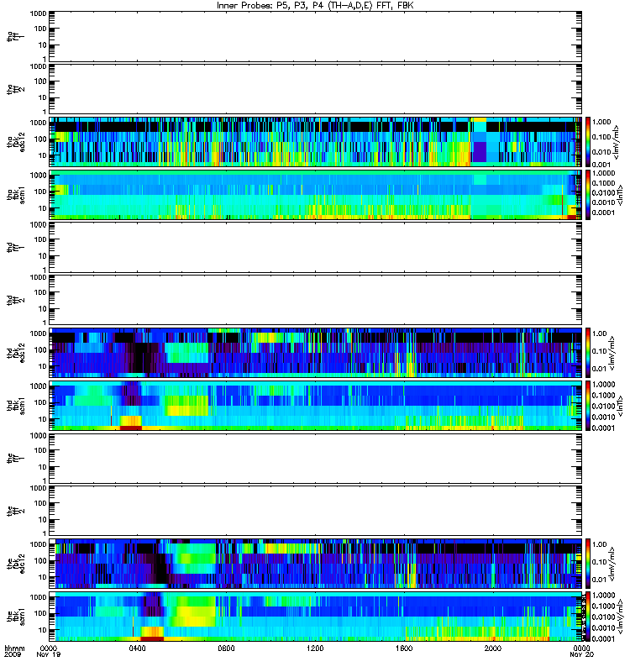This screenshot has width=630, height=672.
Task: Click inside the the fbk edc12 spectrogram panel
Action: (x=316, y=564)
